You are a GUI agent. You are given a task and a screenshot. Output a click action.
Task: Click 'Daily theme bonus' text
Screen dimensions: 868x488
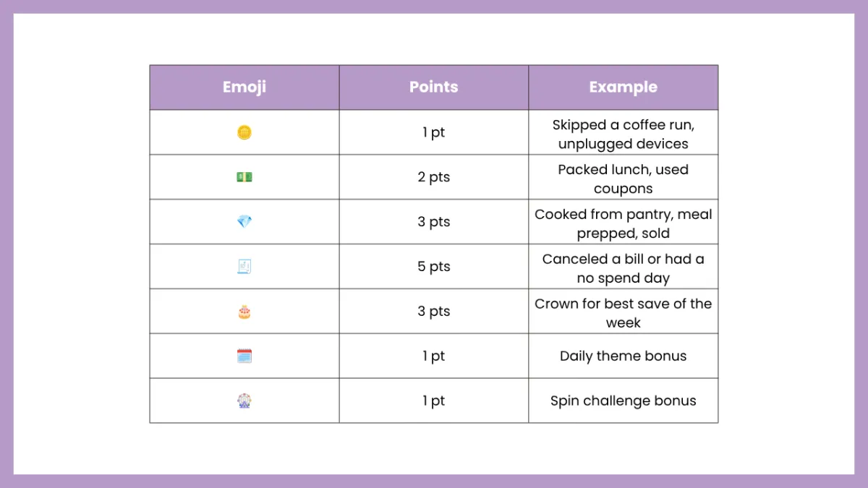(624, 356)
